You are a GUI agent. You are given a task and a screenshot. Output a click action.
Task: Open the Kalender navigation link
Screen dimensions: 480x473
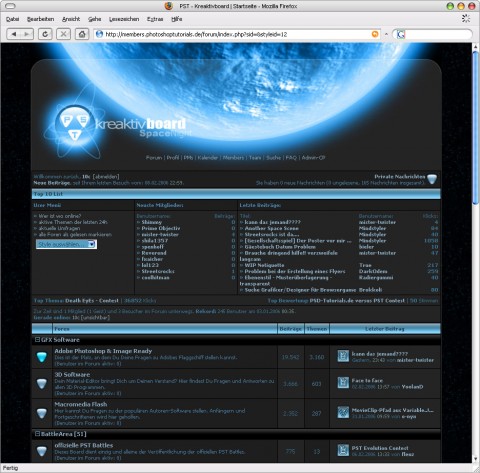point(208,157)
